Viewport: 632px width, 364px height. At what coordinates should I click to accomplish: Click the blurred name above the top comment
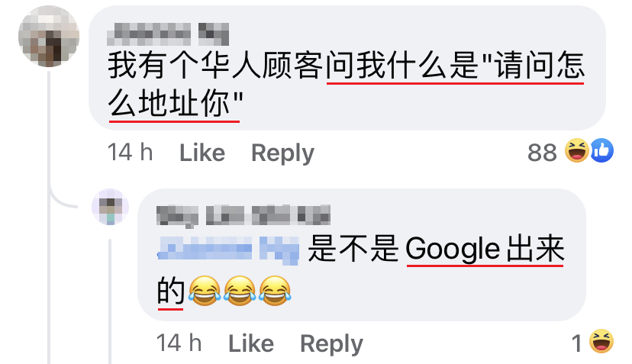[168, 34]
